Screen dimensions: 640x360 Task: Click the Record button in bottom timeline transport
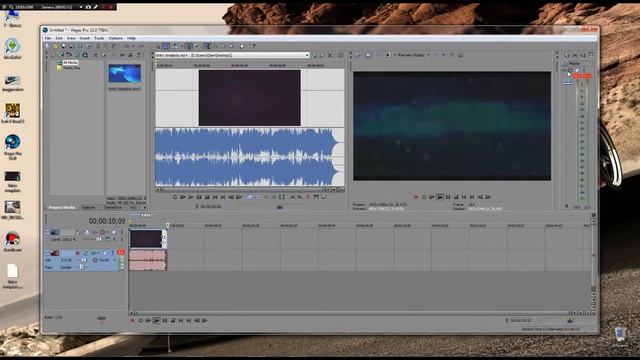click(x=133, y=321)
